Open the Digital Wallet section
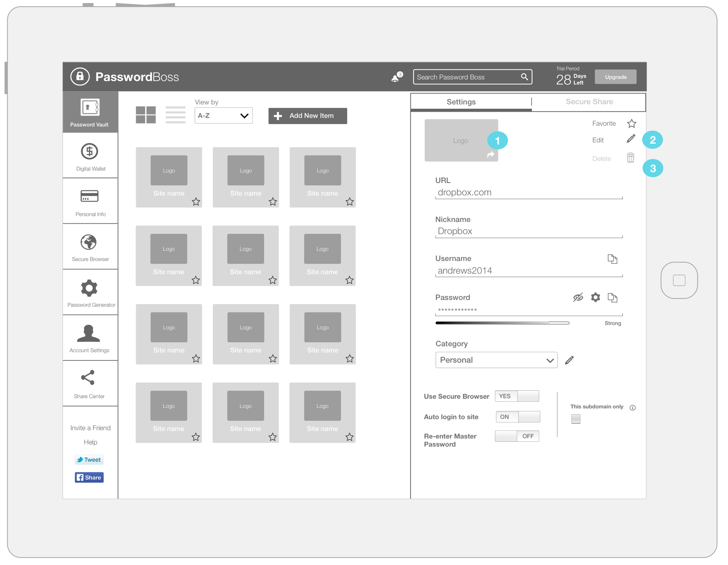 point(90,156)
